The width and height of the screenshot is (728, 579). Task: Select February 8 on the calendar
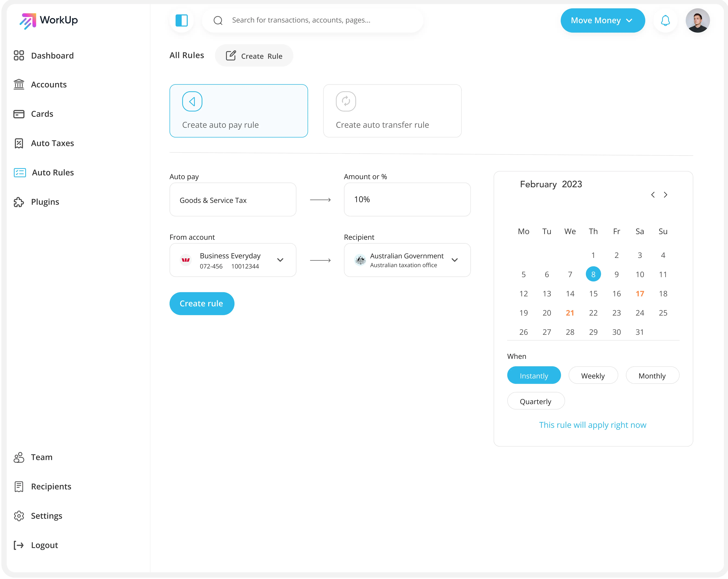[593, 274]
